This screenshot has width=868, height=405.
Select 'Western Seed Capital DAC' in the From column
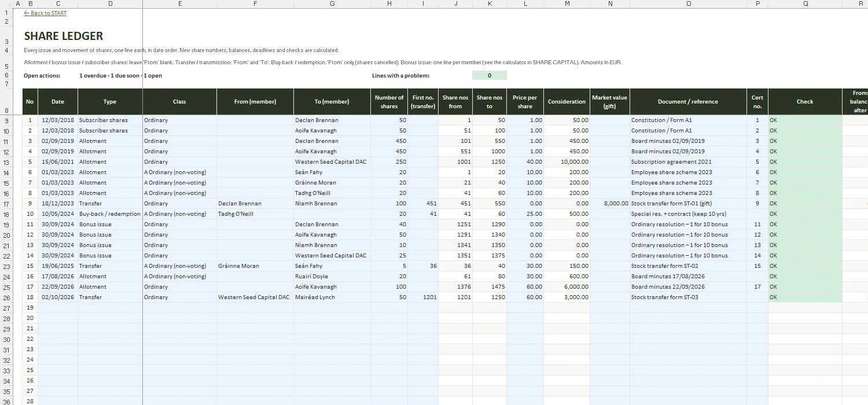tap(255, 297)
